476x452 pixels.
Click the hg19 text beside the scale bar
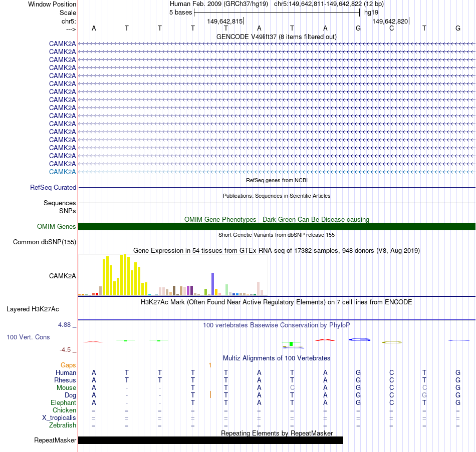(371, 13)
